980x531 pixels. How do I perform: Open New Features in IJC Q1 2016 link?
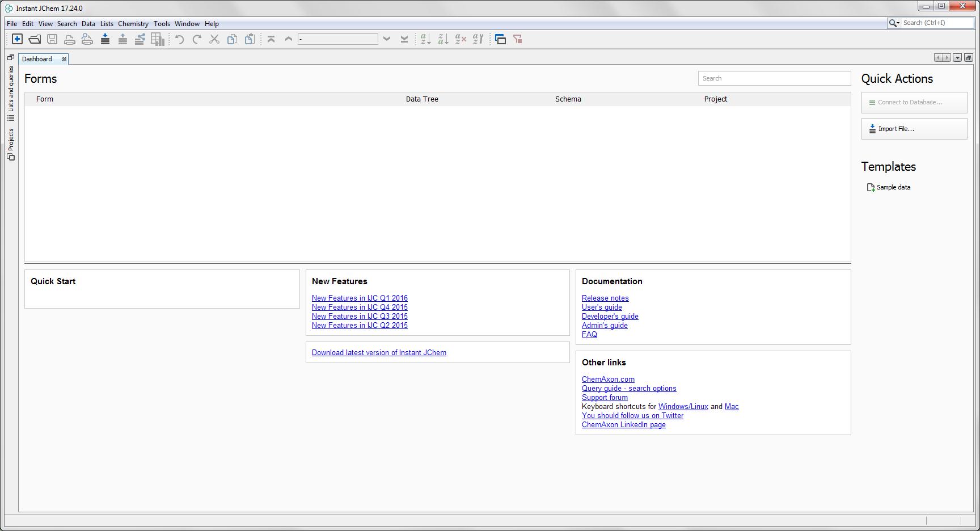click(360, 298)
